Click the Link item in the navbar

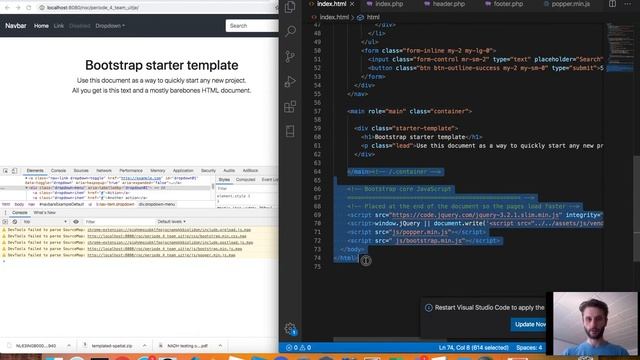(x=59, y=26)
